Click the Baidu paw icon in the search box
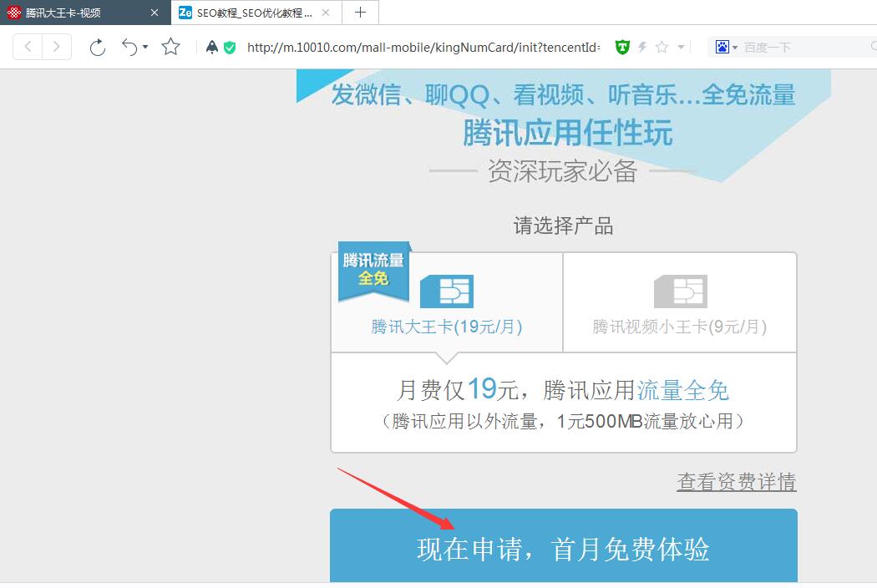The width and height of the screenshot is (877, 588). (x=722, y=47)
